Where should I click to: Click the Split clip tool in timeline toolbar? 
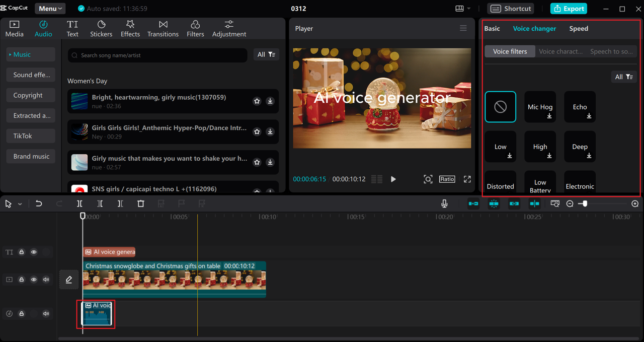(x=79, y=203)
